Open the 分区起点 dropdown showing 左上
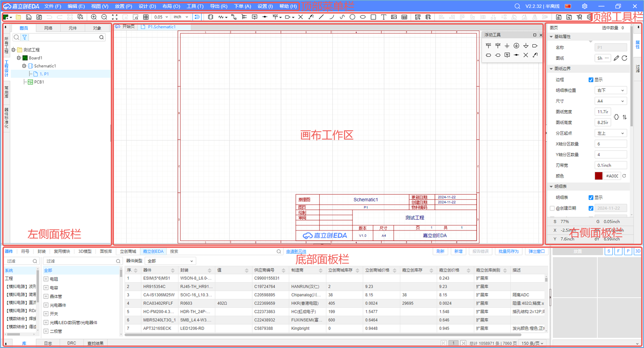 tap(611, 133)
